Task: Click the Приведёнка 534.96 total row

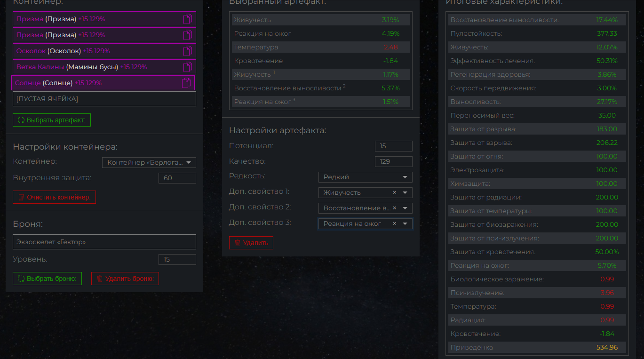Action: tap(537, 347)
